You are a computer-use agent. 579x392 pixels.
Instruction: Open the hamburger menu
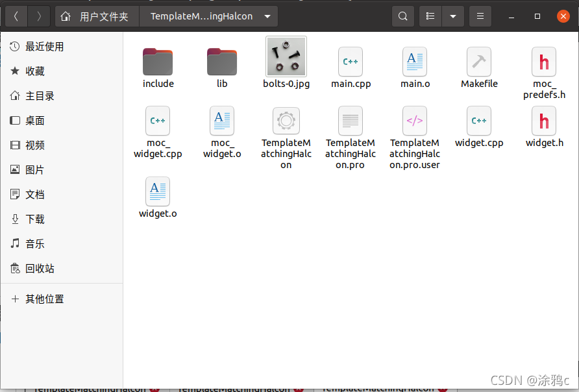click(x=480, y=16)
